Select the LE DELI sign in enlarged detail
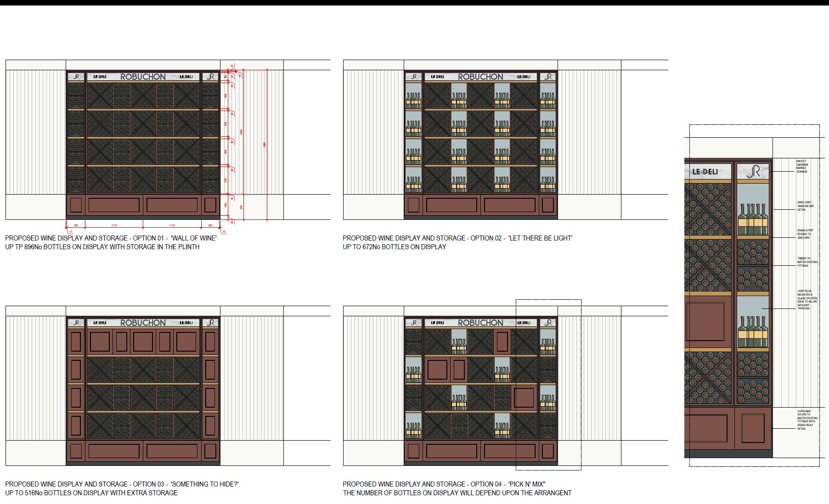Image resolution: width=829 pixels, height=504 pixels. [705, 172]
